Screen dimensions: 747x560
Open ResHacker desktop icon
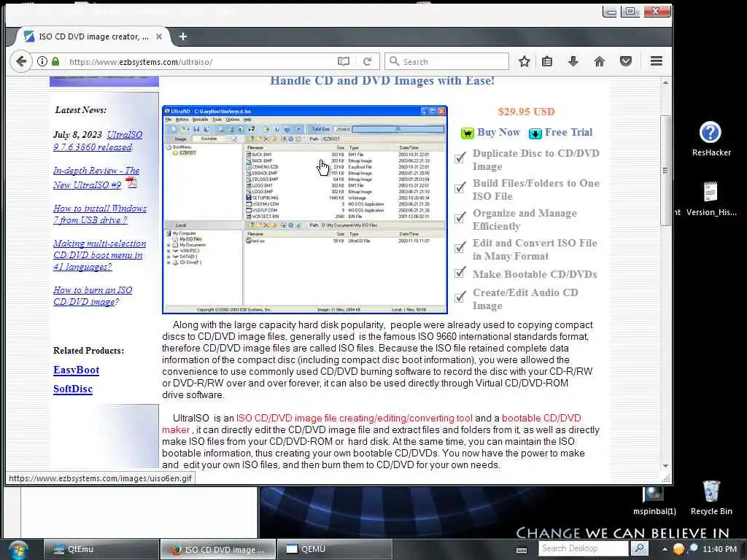[711, 139]
